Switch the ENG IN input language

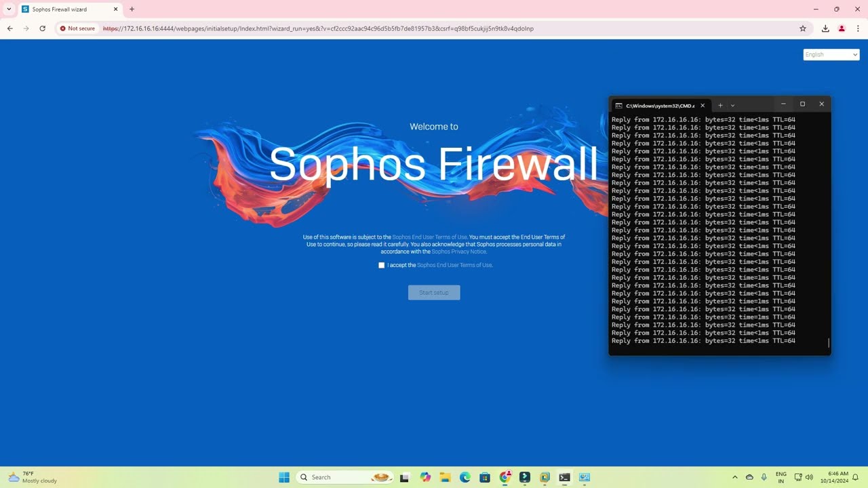[x=781, y=477]
